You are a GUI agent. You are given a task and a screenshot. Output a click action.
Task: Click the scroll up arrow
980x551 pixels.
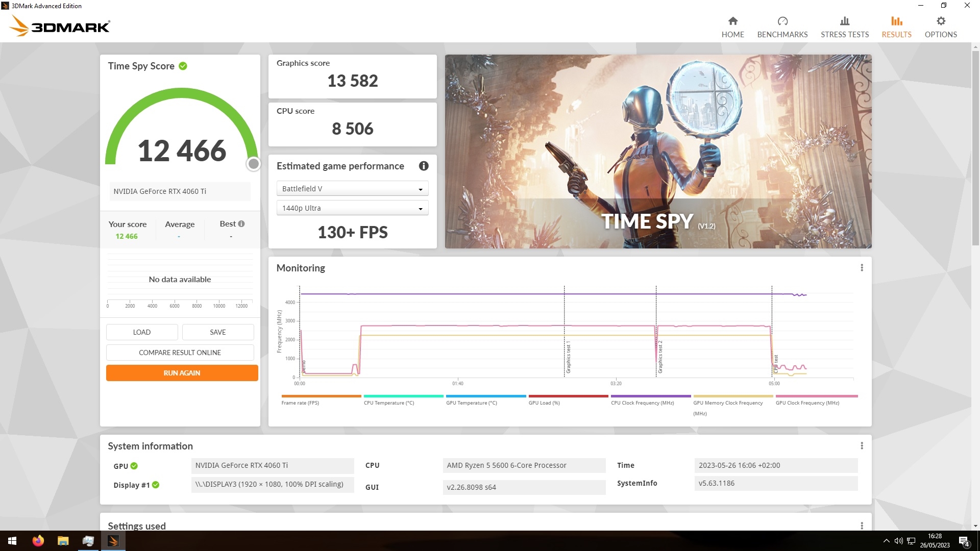[975, 47]
